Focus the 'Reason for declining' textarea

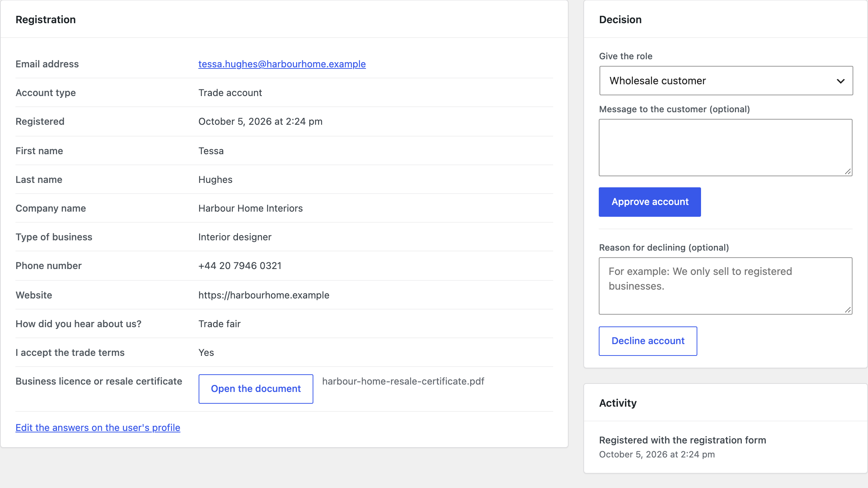tap(725, 286)
